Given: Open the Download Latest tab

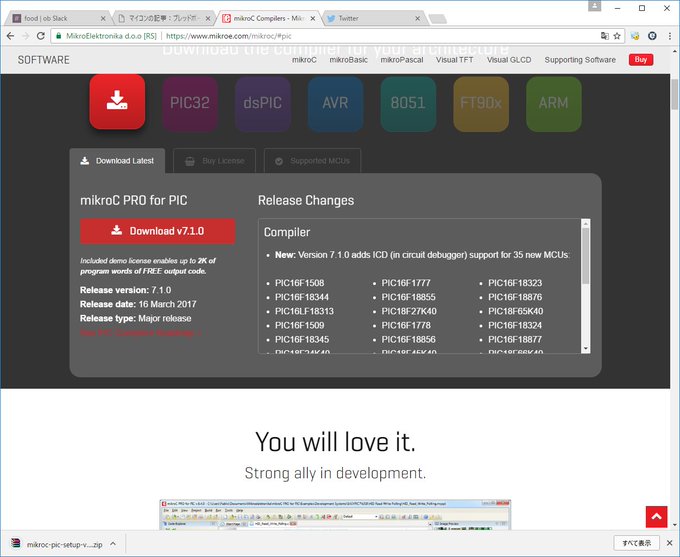Looking at the screenshot, I should click(x=117, y=161).
